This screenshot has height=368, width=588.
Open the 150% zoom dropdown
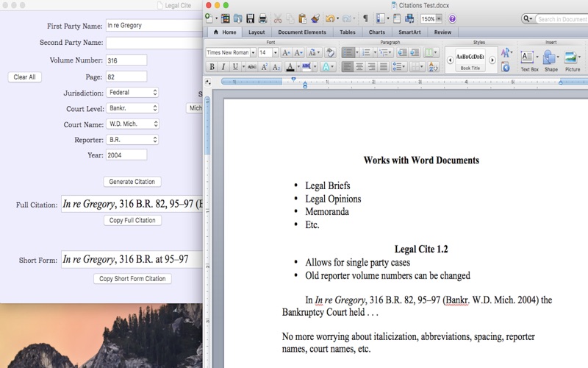click(x=439, y=19)
